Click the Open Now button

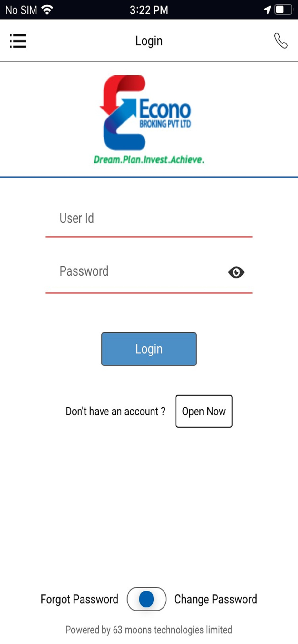pyautogui.click(x=204, y=411)
